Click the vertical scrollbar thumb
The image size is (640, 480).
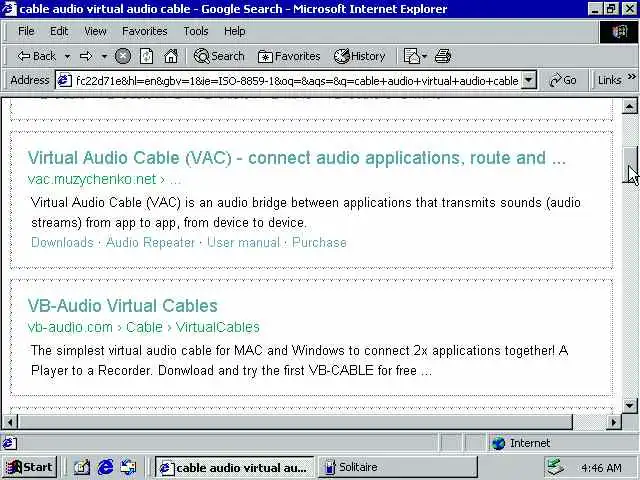(x=629, y=164)
